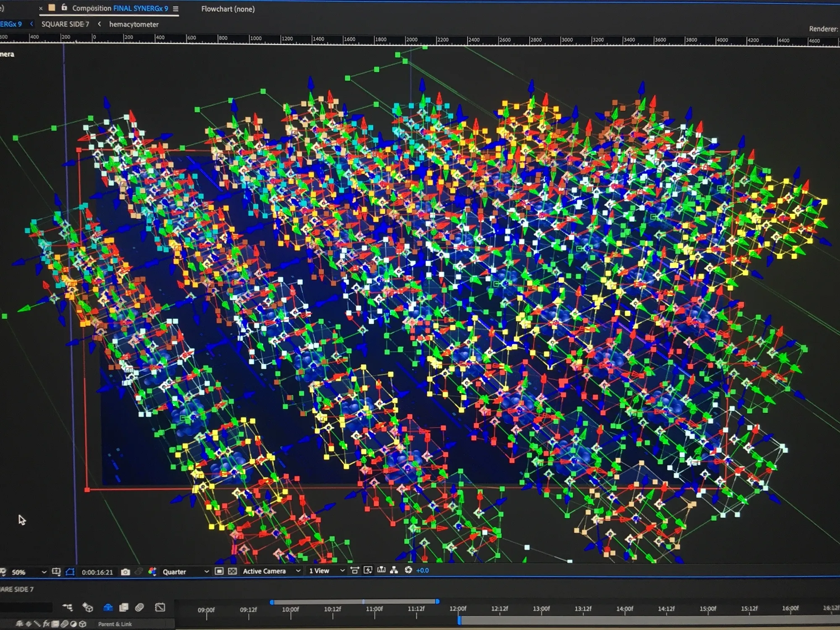840x630 pixels.
Task: Click the fx Effects switch column icon
Action: [x=46, y=624]
